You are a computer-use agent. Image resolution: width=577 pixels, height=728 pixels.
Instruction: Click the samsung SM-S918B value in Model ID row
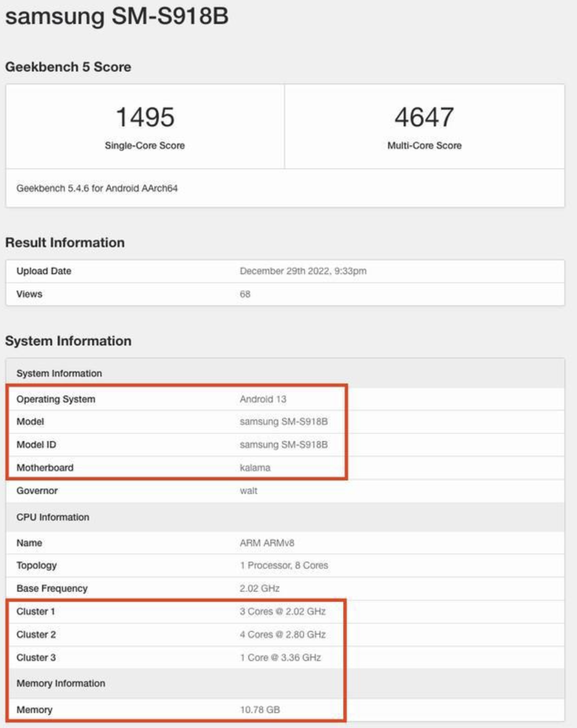coord(284,445)
